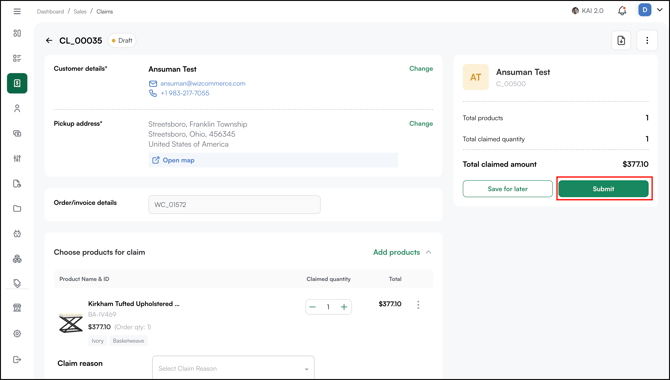Screen dimensions: 670x380
Task: Open the Kirkham product row three-dot menu
Action: (x=418, y=305)
